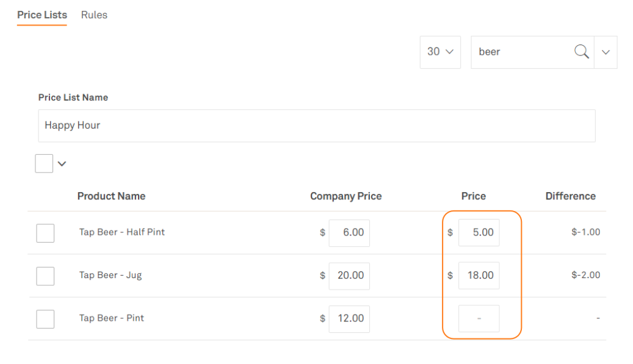Tick the select-all checkbox

[44, 163]
